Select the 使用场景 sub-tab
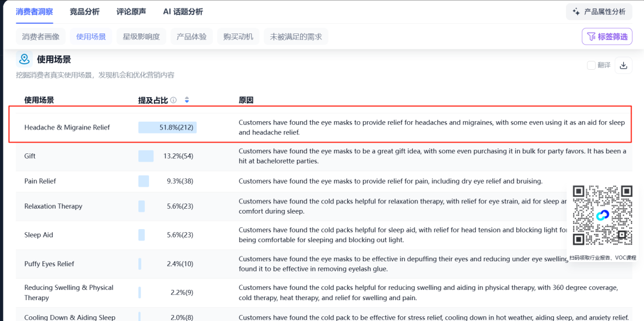Image resolution: width=644 pixels, height=321 pixels. coord(91,36)
